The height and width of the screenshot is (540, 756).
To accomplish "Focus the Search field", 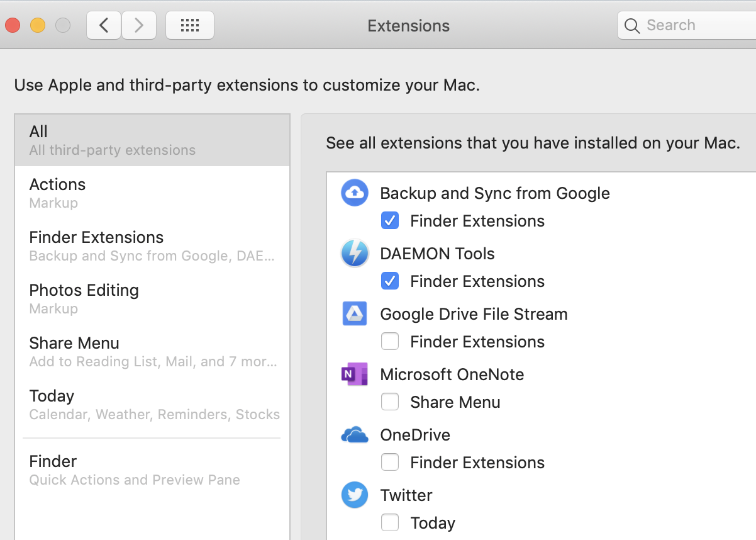I will pyautogui.click(x=687, y=25).
